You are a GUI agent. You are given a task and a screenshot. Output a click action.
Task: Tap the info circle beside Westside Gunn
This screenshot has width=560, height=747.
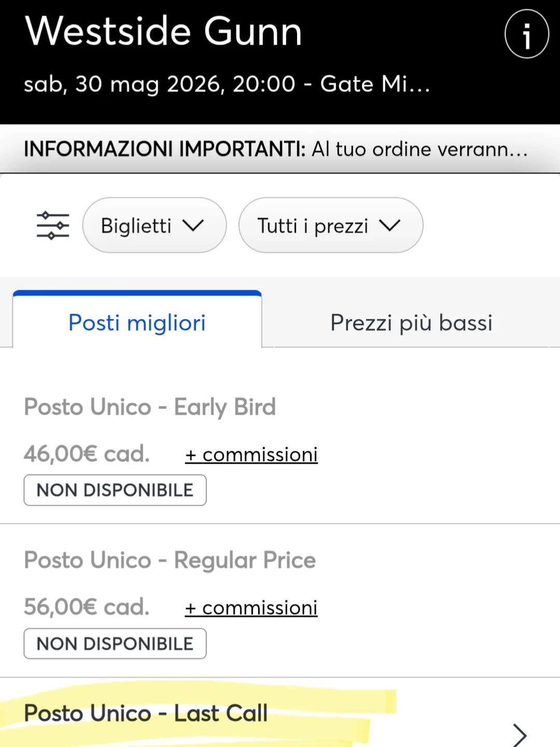pos(527,33)
